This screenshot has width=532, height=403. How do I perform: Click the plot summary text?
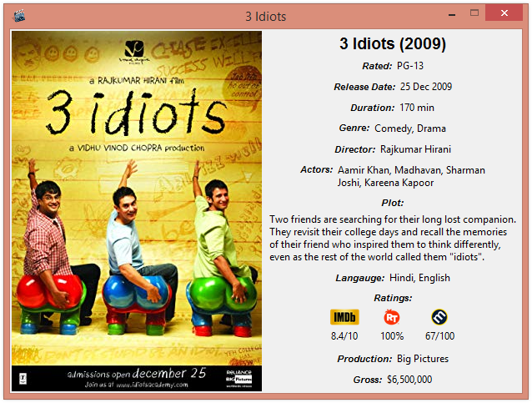click(393, 238)
